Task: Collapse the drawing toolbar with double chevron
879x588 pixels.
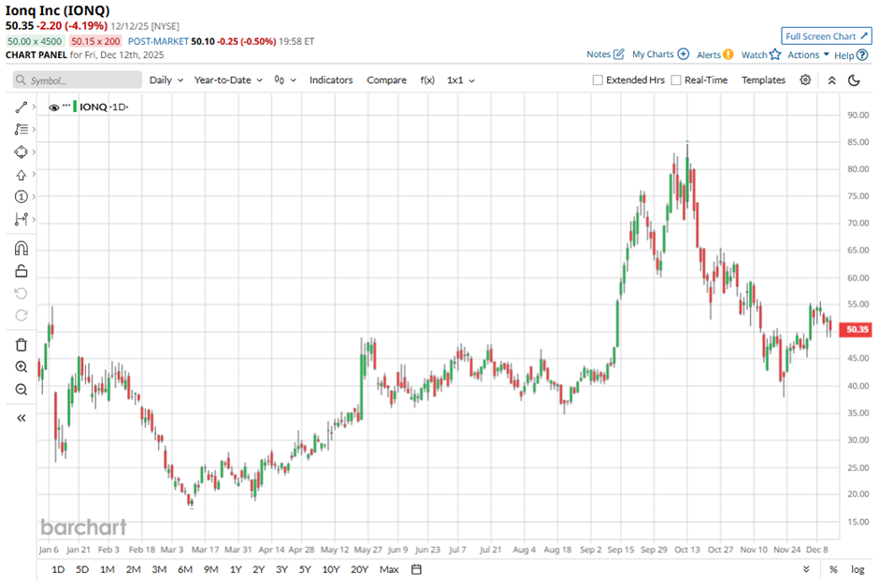Action: [x=21, y=418]
